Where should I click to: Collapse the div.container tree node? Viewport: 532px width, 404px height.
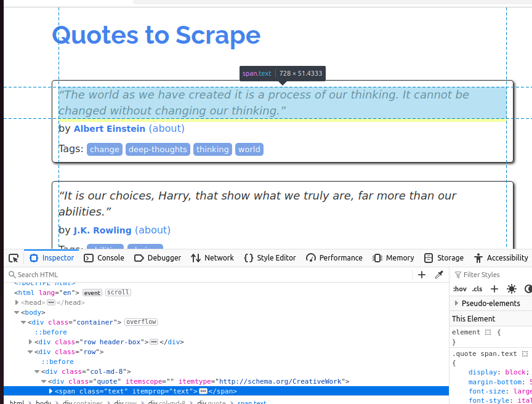coord(23,322)
